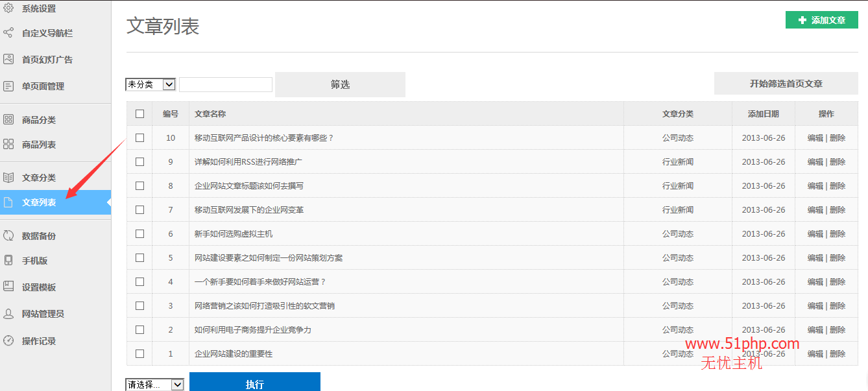Screen dimensions: 868x391
Task: Open 单页面管理 in sidebar
Action: (x=43, y=86)
